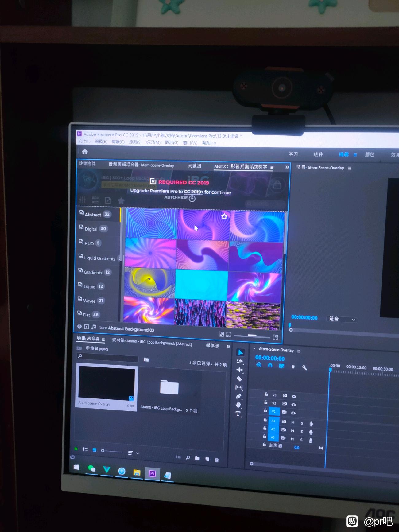This screenshot has width=399, height=532.
Task: Open 节目 Atom-Scene-Overlay panel menu
Action: pos(350,168)
